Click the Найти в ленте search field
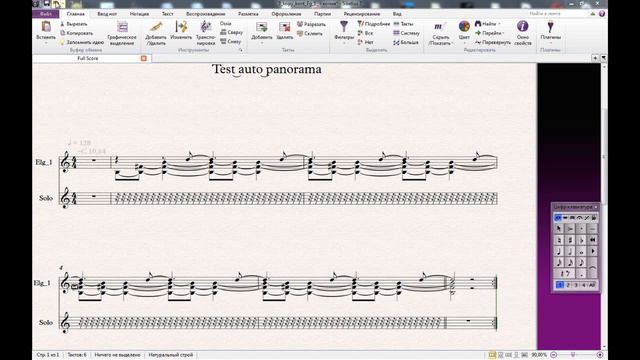The height and width of the screenshot is (360, 640). (x=558, y=14)
